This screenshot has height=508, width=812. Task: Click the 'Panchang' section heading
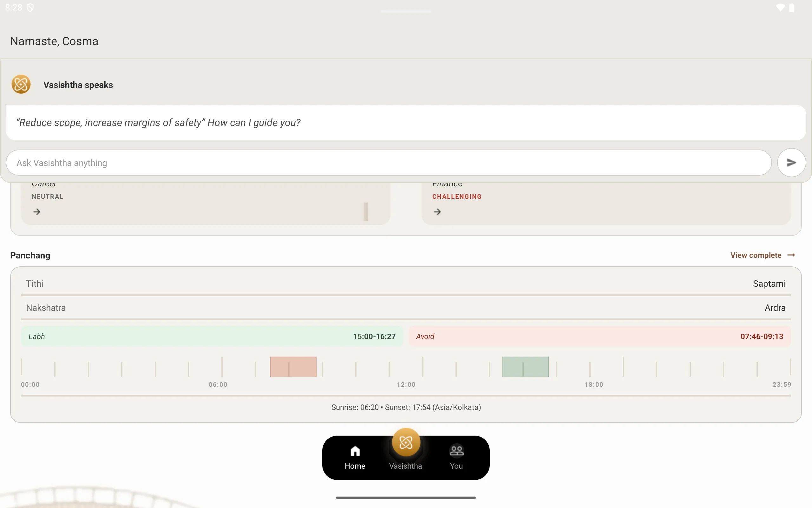[30, 255]
